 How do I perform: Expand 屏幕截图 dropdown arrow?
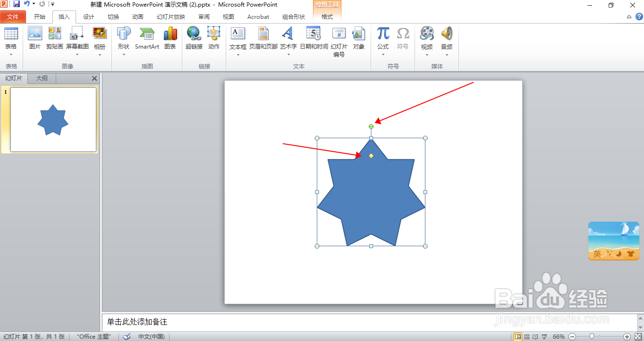pyautogui.click(x=77, y=55)
